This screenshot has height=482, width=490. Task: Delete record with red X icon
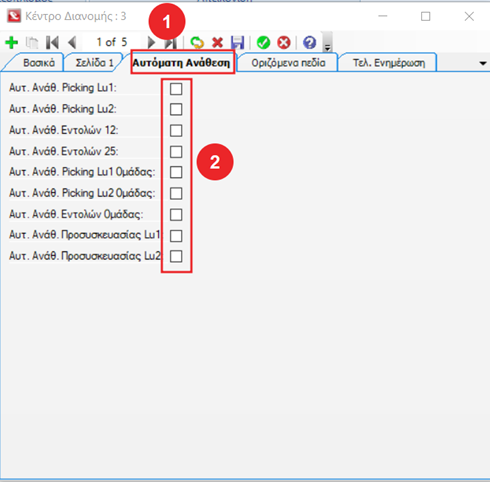[x=217, y=43]
